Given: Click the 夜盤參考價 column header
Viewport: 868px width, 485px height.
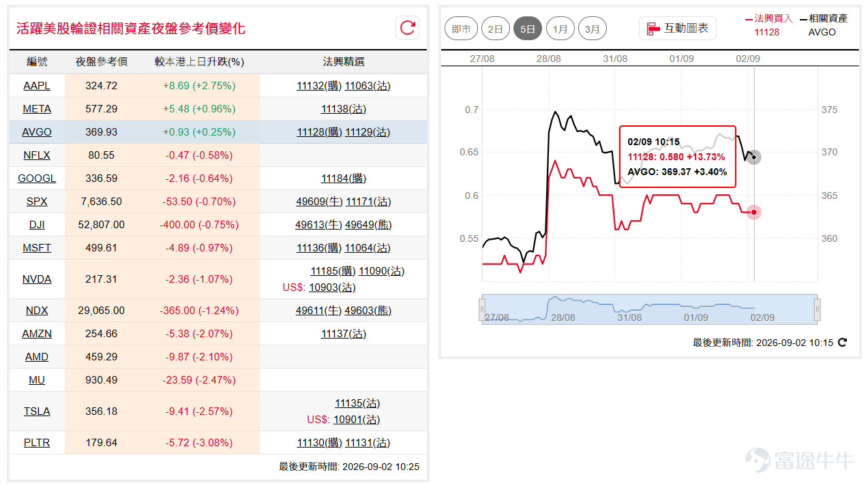Looking at the screenshot, I should [102, 62].
